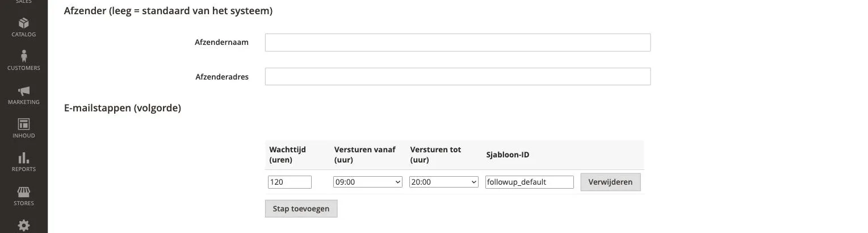Click the Verwijderen button
The image size is (868, 233).
pyautogui.click(x=610, y=182)
